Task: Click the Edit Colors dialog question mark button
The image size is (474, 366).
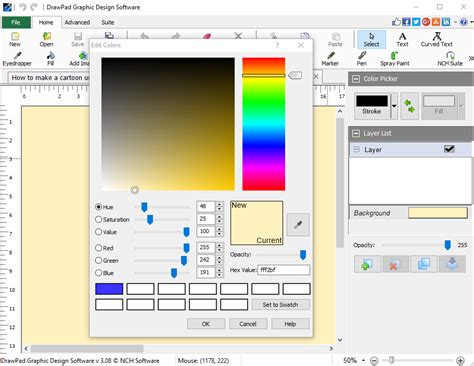Action: click(x=277, y=45)
